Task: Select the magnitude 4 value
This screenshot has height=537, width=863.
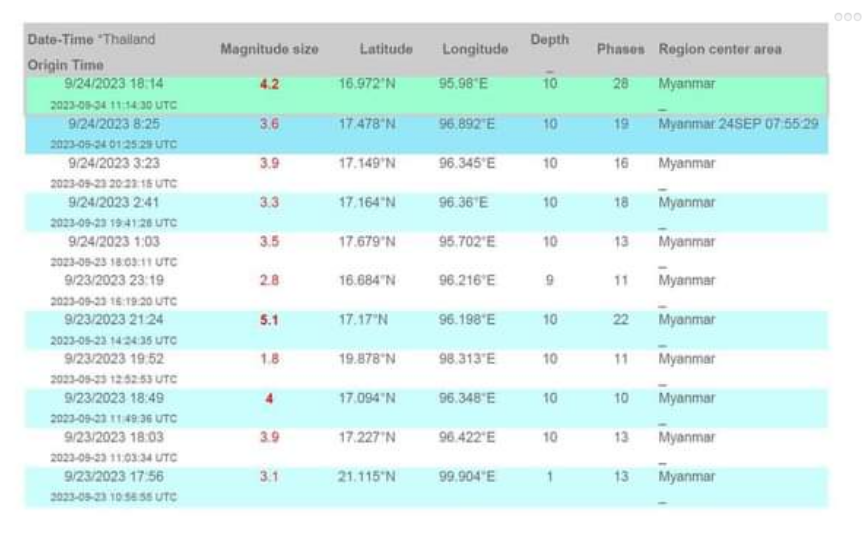Action: (269, 398)
